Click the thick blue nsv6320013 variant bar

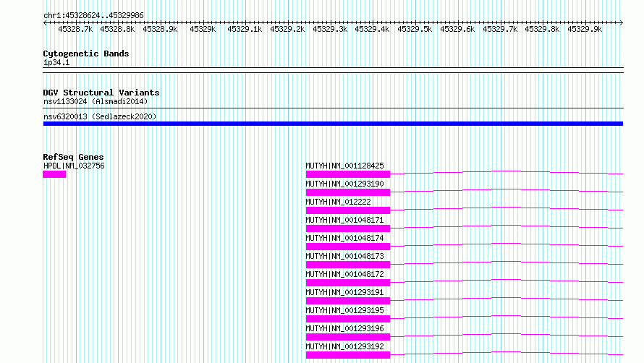(333, 124)
